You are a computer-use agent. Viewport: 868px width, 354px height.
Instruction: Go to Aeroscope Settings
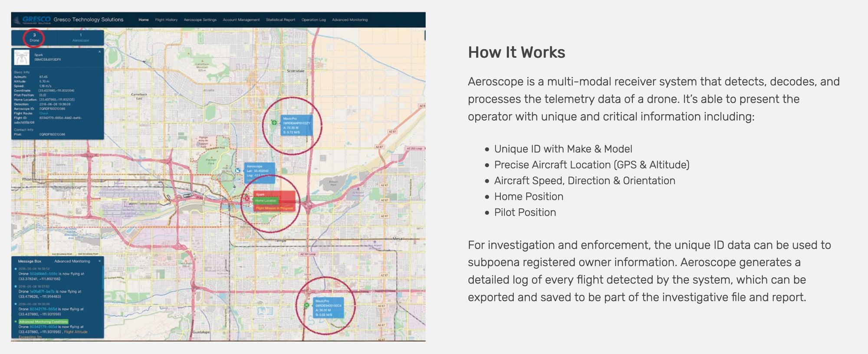[200, 20]
